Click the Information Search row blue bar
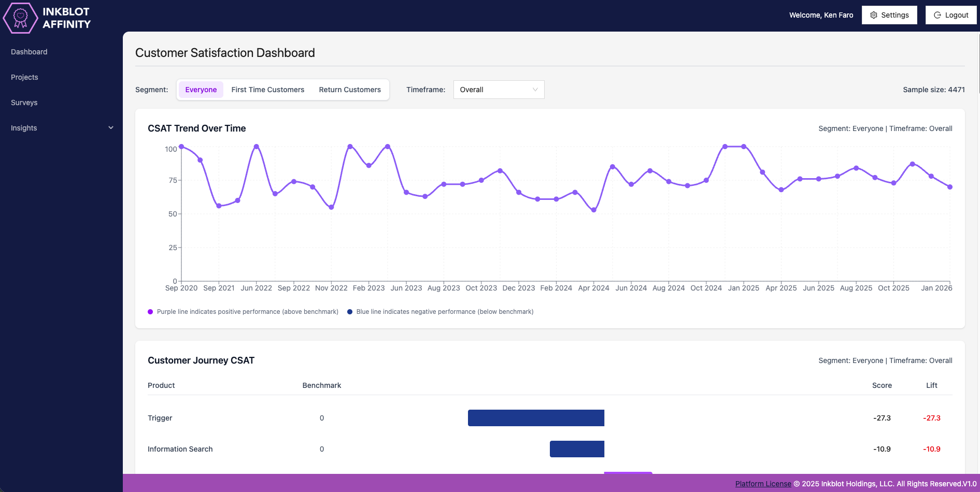Image resolution: width=980 pixels, height=492 pixels. click(577, 449)
